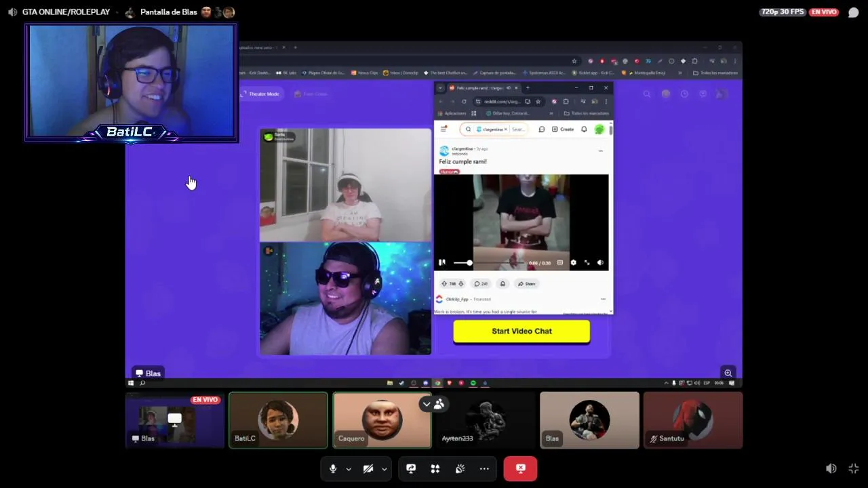Click the Reddit video fullscreen icon
Image resolution: width=868 pixels, height=488 pixels.
tap(587, 262)
